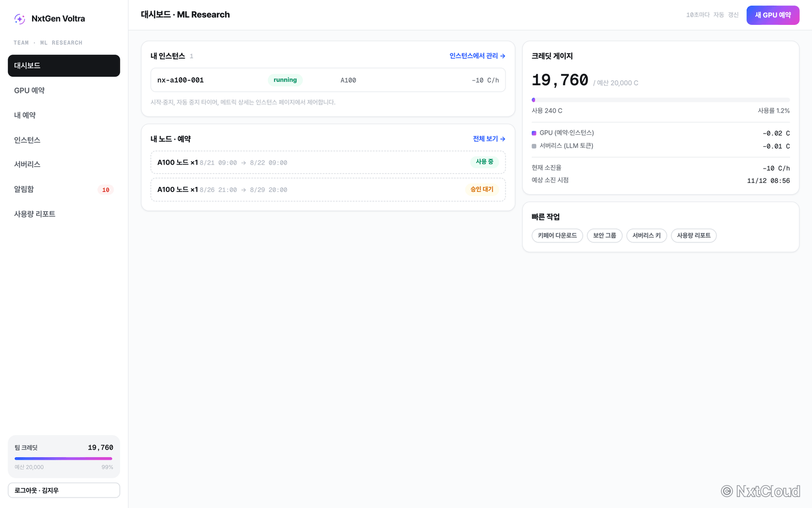Follow the 인스턴스에서 관리 link

tap(477, 56)
